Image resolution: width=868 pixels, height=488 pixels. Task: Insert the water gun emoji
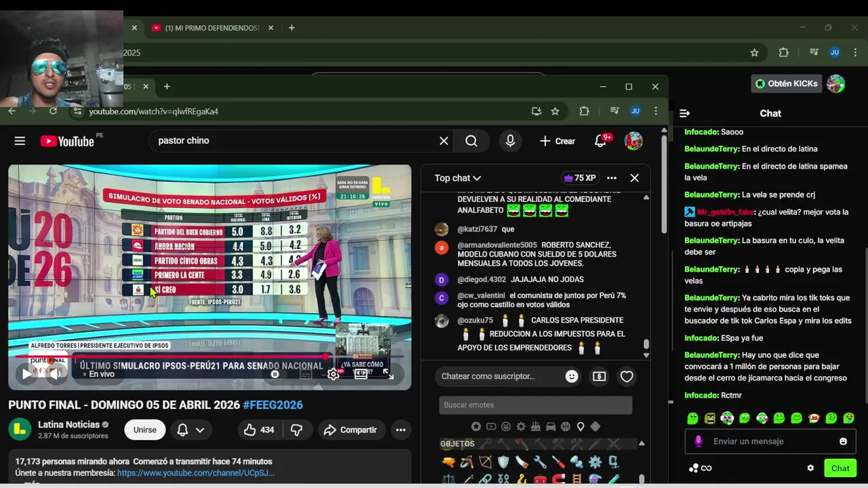pos(448,462)
